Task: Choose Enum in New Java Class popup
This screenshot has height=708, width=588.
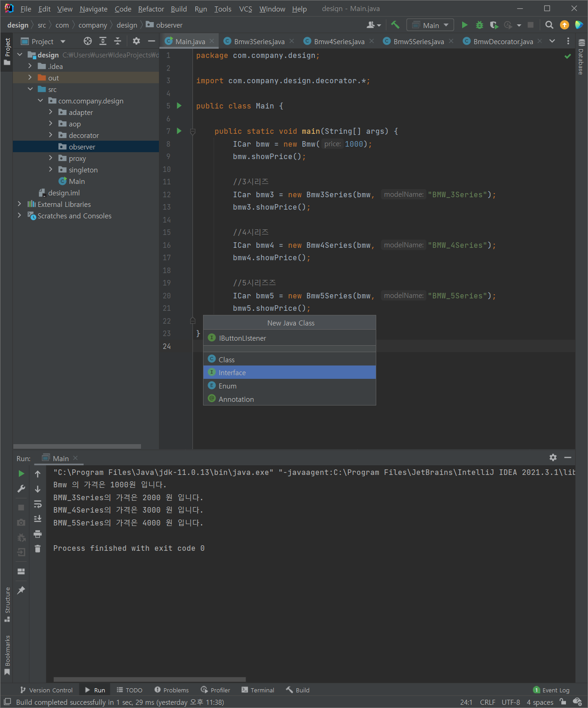Action: coord(289,386)
